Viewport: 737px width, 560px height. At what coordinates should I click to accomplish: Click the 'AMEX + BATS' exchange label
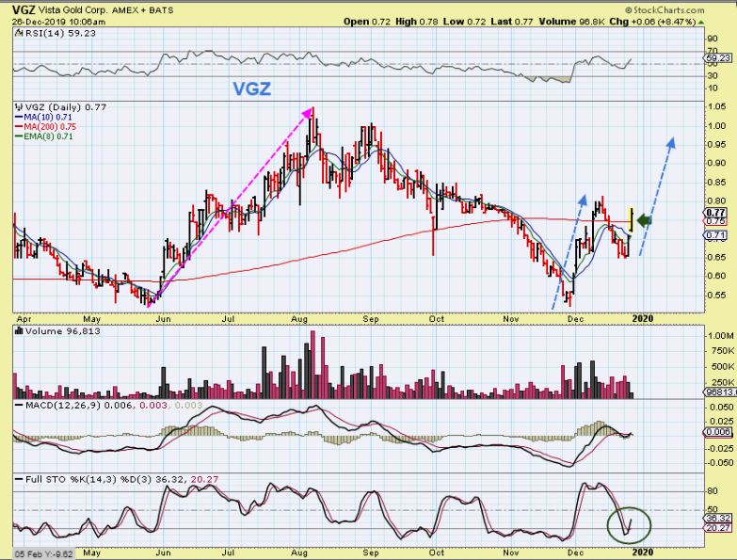(142, 9)
